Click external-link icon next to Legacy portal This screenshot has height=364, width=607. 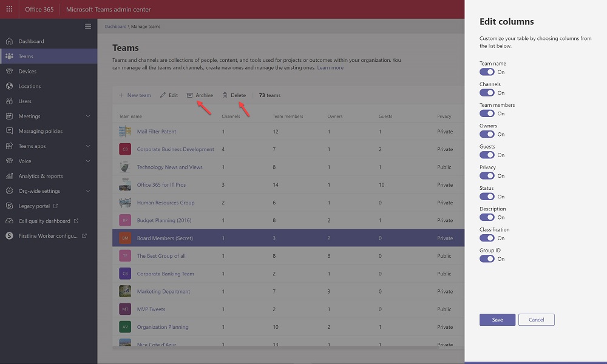(55, 206)
